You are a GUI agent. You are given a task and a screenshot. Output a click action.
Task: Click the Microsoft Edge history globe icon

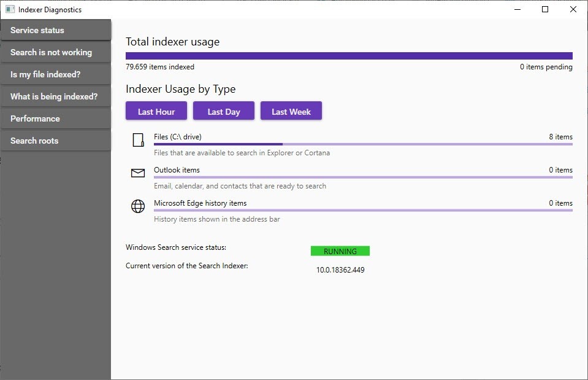click(138, 206)
